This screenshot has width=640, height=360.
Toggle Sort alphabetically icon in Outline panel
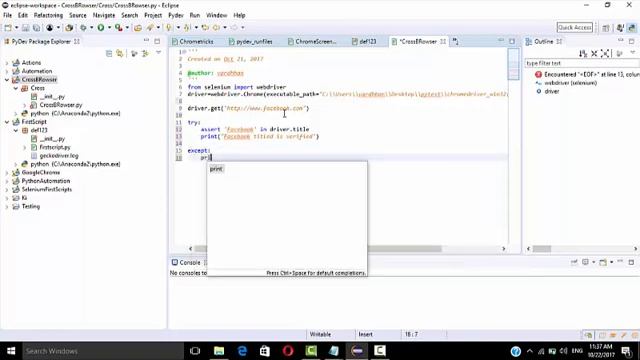point(583,53)
